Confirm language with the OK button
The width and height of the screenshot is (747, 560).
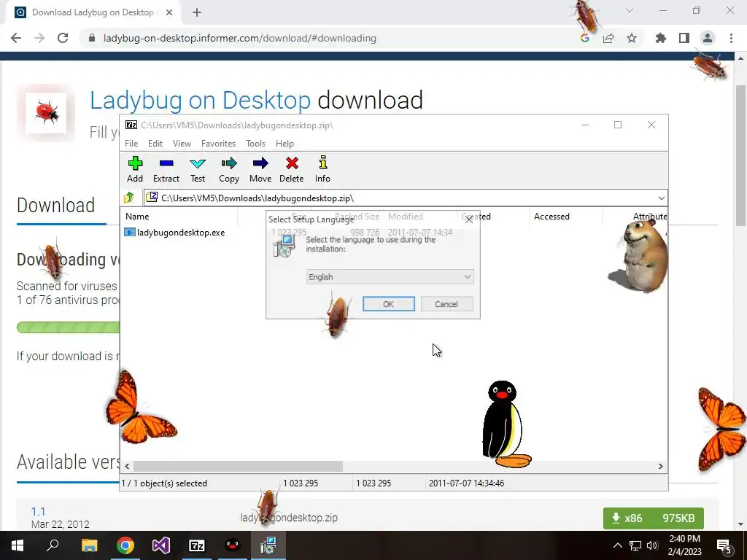[x=389, y=304]
